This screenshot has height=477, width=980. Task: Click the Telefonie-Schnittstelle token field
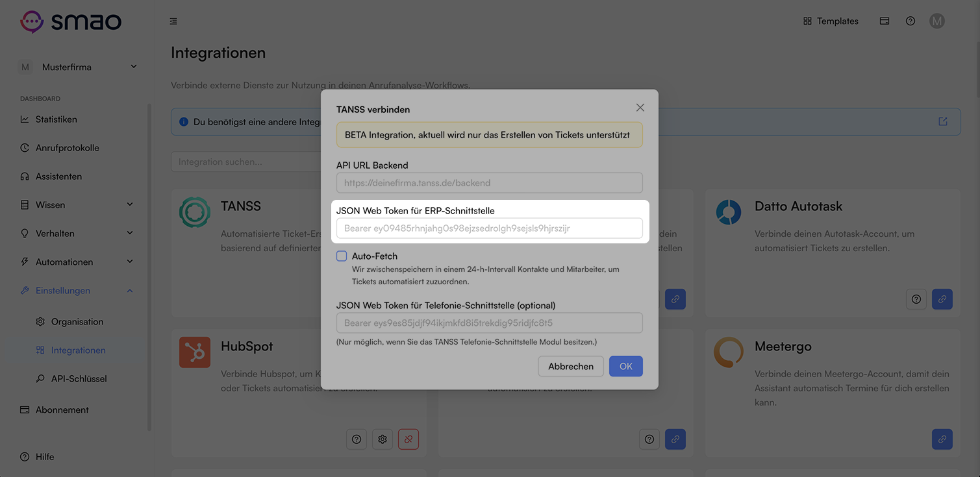pos(490,323)
